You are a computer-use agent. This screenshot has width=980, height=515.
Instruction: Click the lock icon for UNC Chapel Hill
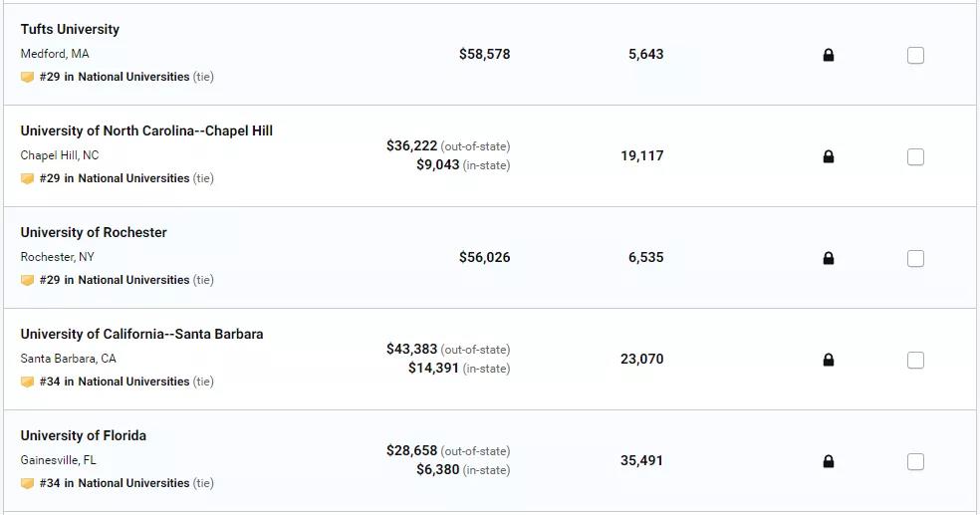829,156
